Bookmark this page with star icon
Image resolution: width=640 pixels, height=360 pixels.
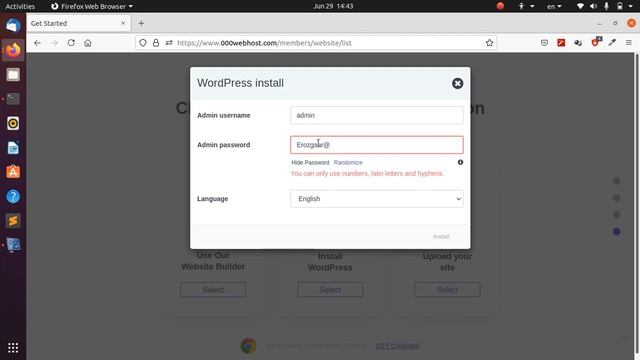[489, 43]
